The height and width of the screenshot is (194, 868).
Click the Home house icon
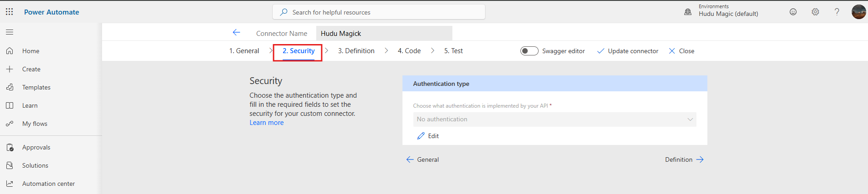tap(10, 51)
